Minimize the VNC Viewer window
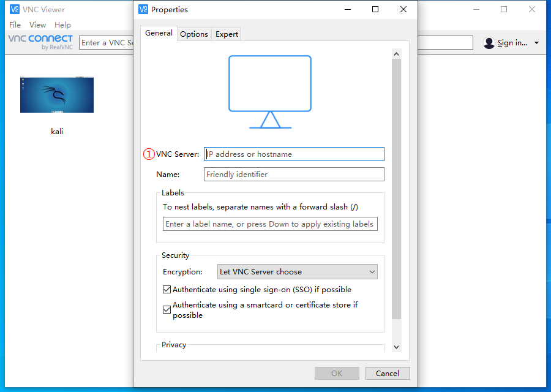Screen dimensions: 551x392 (476, 9)
